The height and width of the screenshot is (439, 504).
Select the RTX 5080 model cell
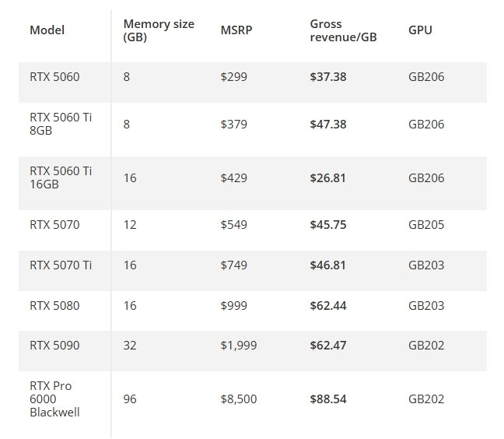[54, 306]
